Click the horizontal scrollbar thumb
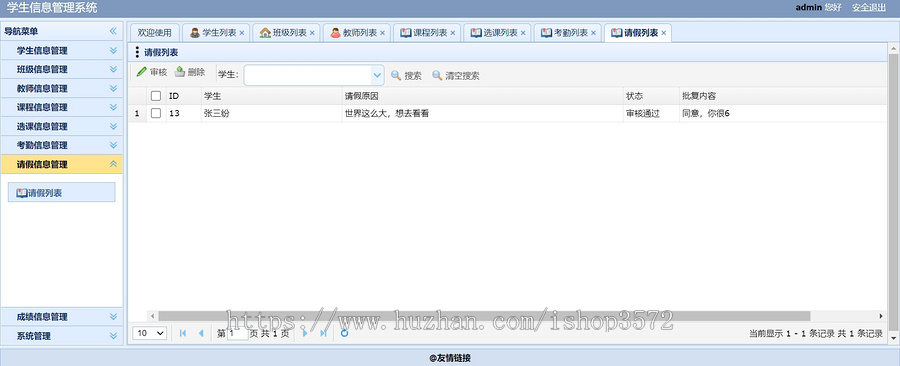Image resolution: width=900 pixels, height=366 pixels. pyautogui.click(x=484, y=316)
